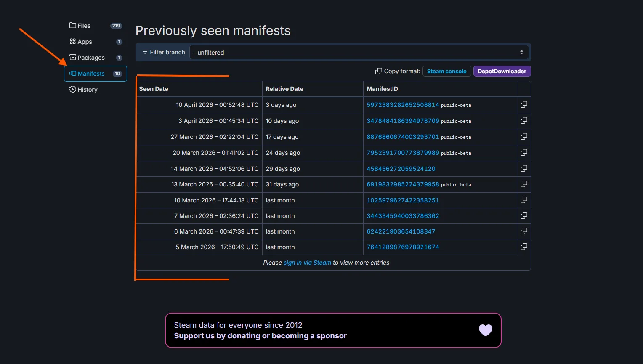
Task: Click copy icon for manifest 8876860674003293701
Action: [x=523, y=136]
